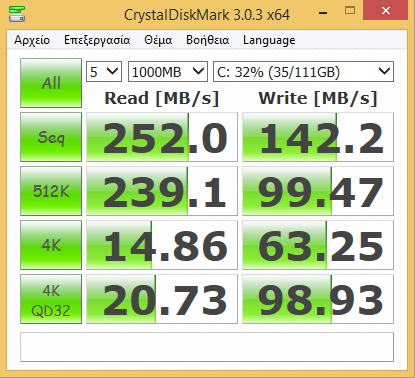Expand the 1000MB test size dropdown
Screen dimensions: 415x378
click(168, 72)
